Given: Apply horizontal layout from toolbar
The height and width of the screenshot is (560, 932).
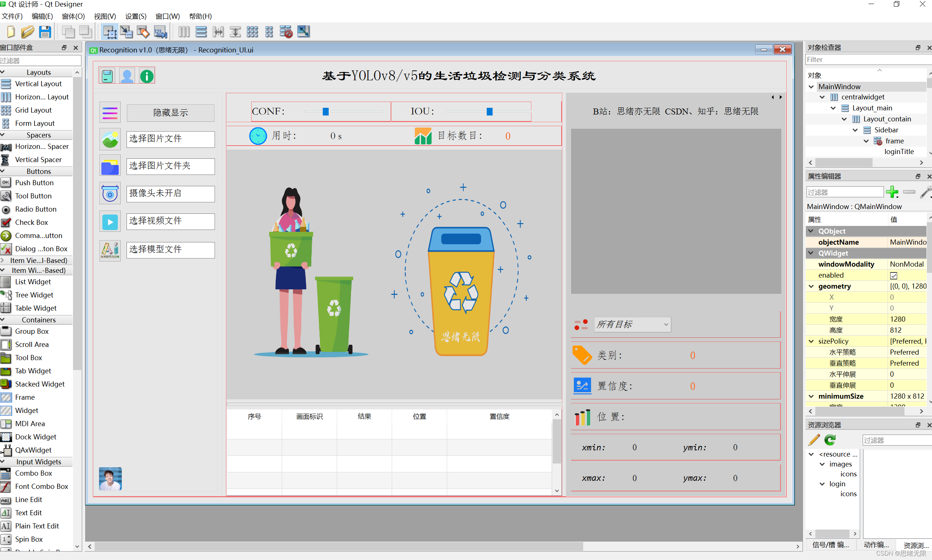Looking at the screenshot, I should pos(184,32).
